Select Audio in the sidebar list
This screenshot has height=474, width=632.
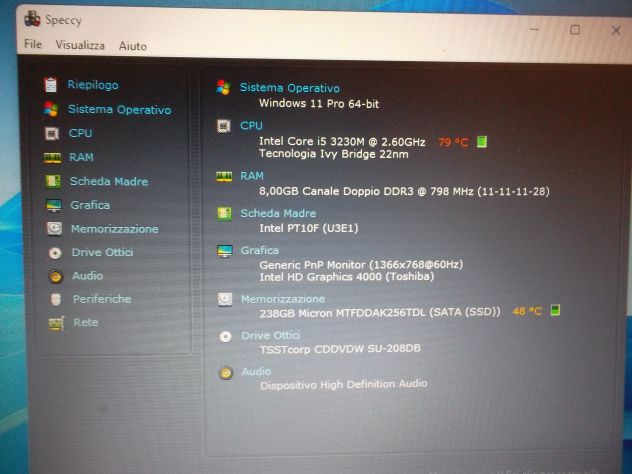tap(87, 276)
